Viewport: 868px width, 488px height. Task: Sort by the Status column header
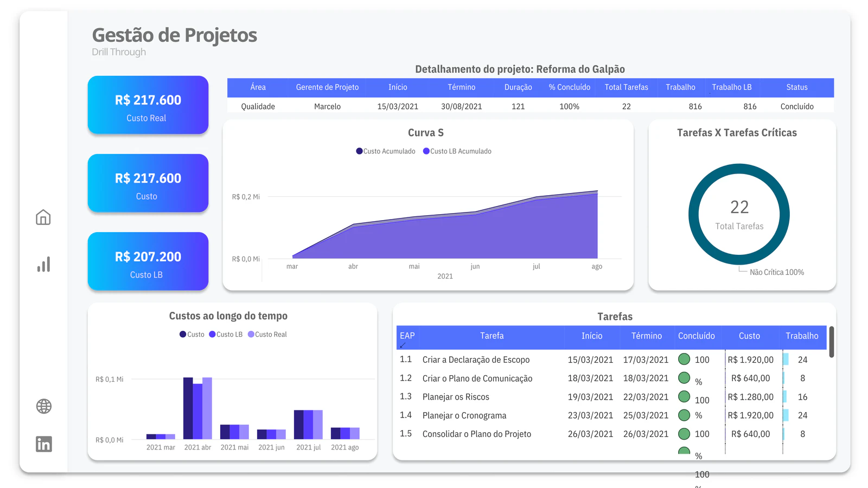[797, 87]
